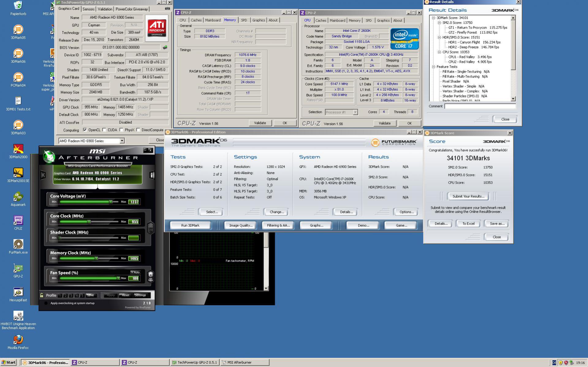
Task: Click the Afterburner profile lock icon
Action: coord(42,295)
